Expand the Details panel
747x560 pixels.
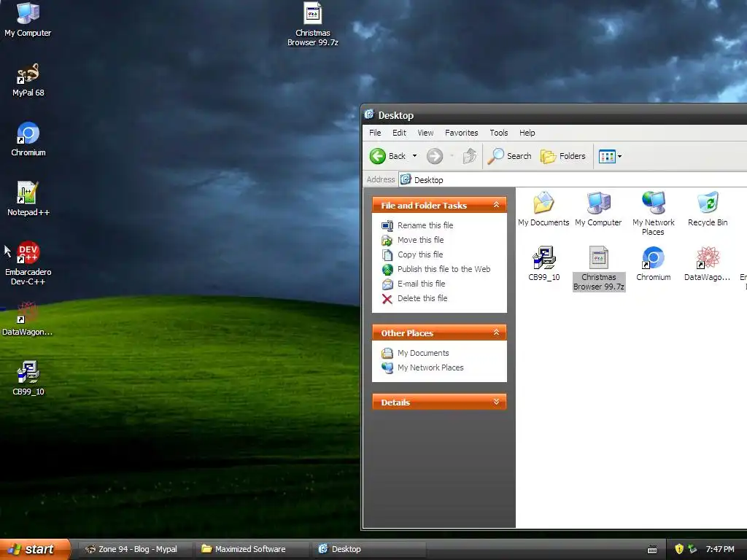[x=496, y=402]
